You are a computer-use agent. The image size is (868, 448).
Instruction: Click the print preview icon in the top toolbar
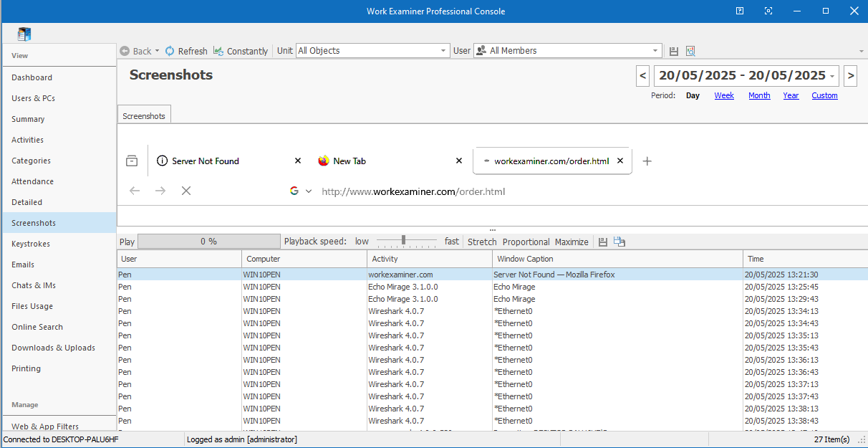click(x=690, y=51)
